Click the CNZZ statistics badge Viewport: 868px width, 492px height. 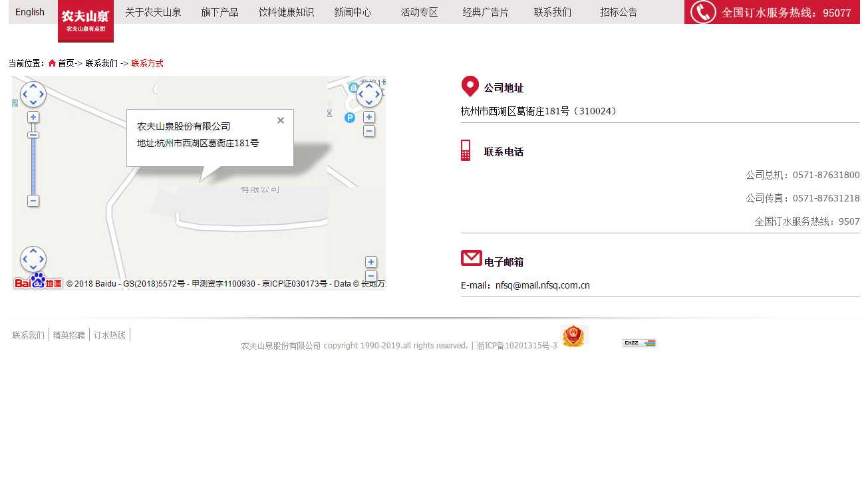(639, 343)
